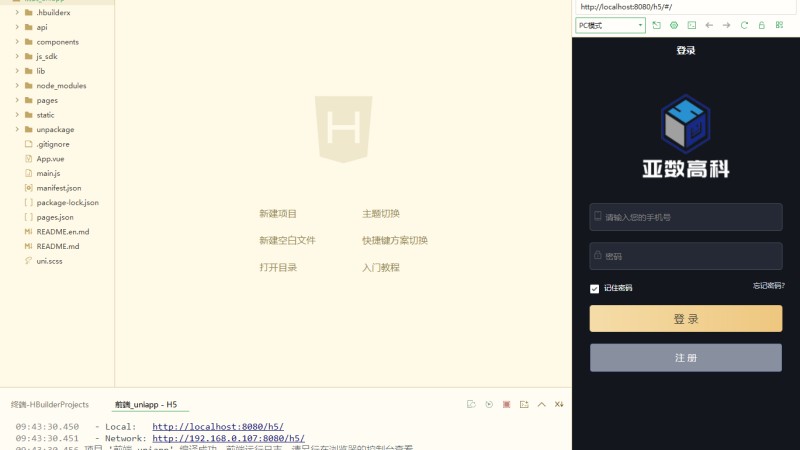Switch to the 终端-HBuilderProjects tab
800x450 pixels.
[x=49, y=404]
